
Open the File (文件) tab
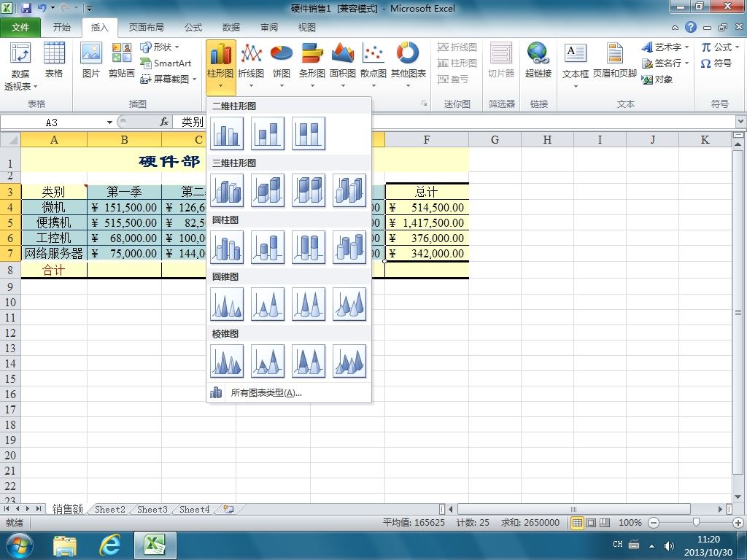(x=20, y=28)
